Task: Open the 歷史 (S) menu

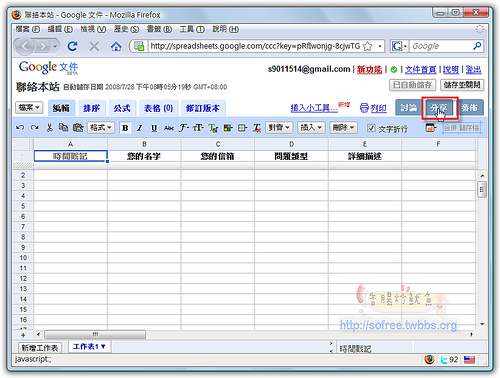Action: 126,29
